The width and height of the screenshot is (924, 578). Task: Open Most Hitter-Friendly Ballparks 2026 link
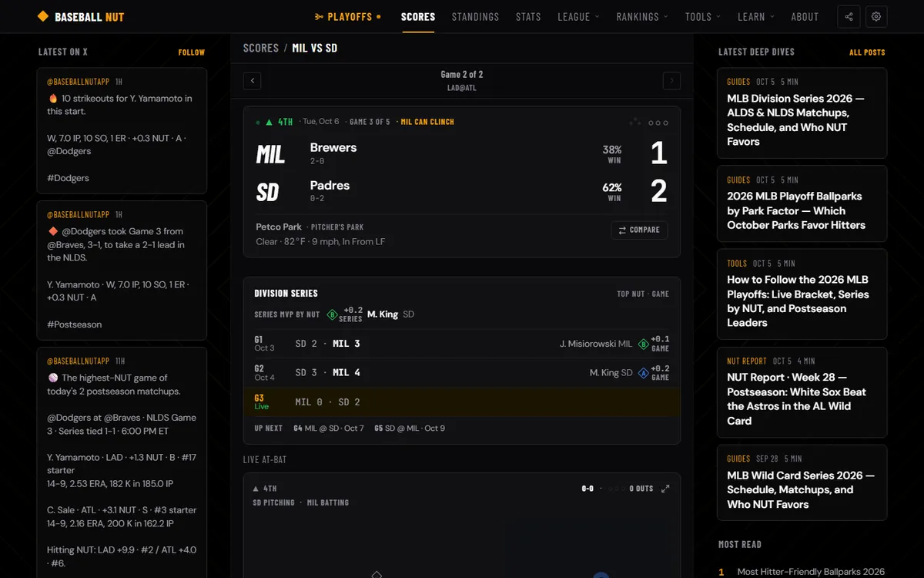pos(811,572)
